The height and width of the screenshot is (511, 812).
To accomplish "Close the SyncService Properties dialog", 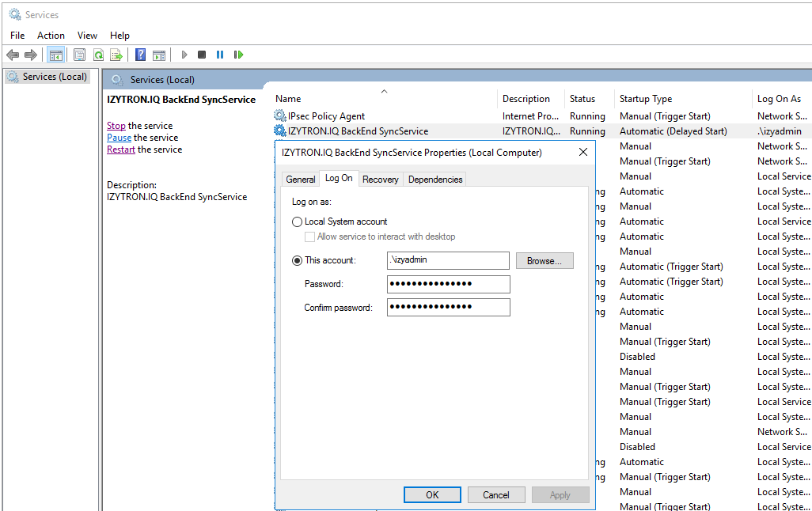I will (583, 152).
